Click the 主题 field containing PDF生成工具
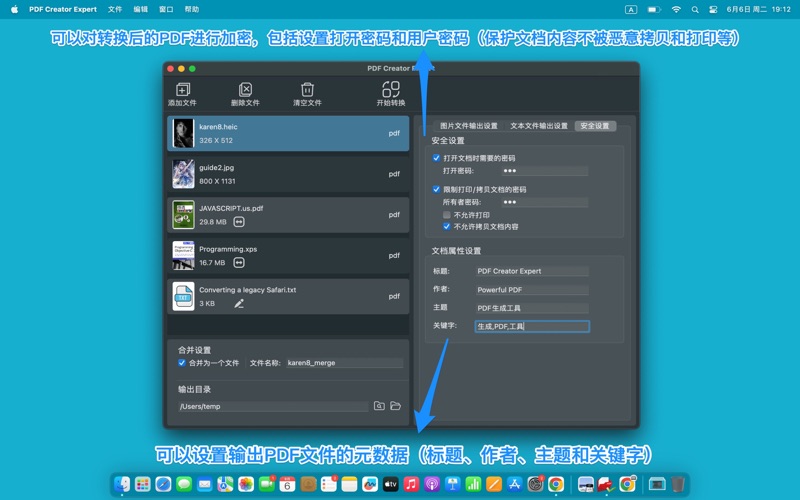800x500 pixels. (x=532, y=308)
